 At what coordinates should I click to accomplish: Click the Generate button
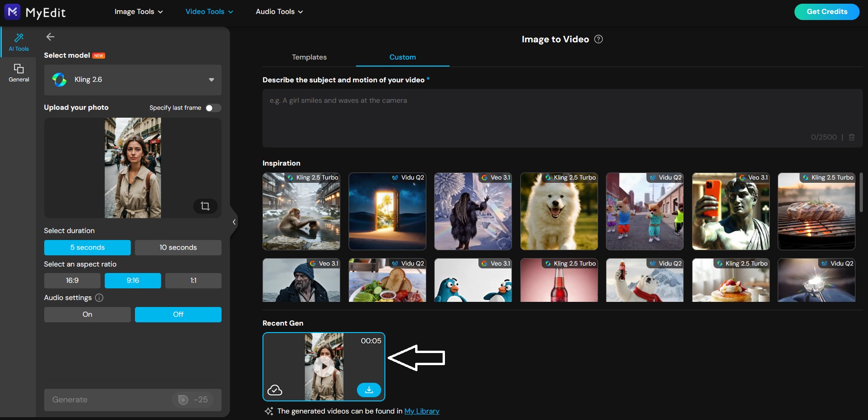point(133,400)
